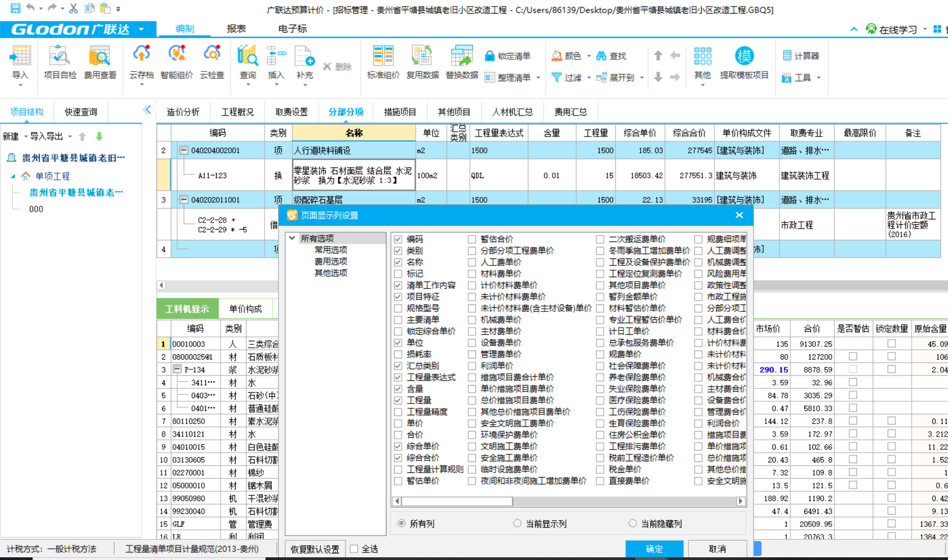Check the 二次搬运费单价 checkbox
The height and width of the screenshot is (560, 948).
point(599,239)
